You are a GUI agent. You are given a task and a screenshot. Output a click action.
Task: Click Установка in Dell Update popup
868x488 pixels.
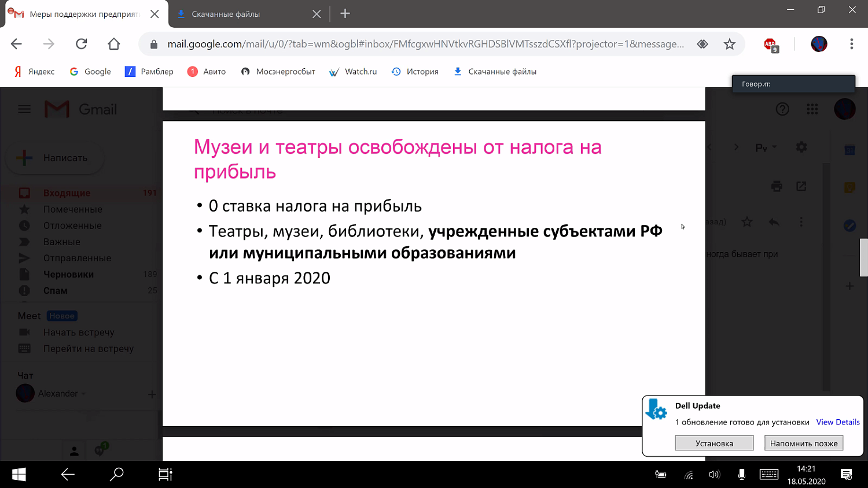(714, 443)
